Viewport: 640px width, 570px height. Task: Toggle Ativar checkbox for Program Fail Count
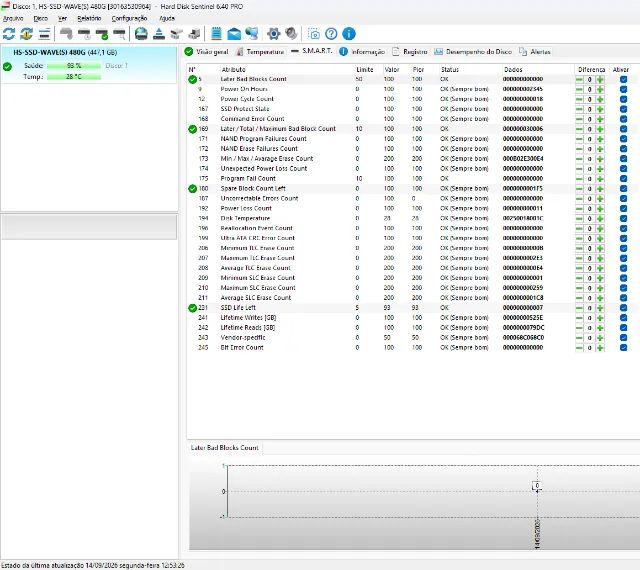tap(623, 179)
